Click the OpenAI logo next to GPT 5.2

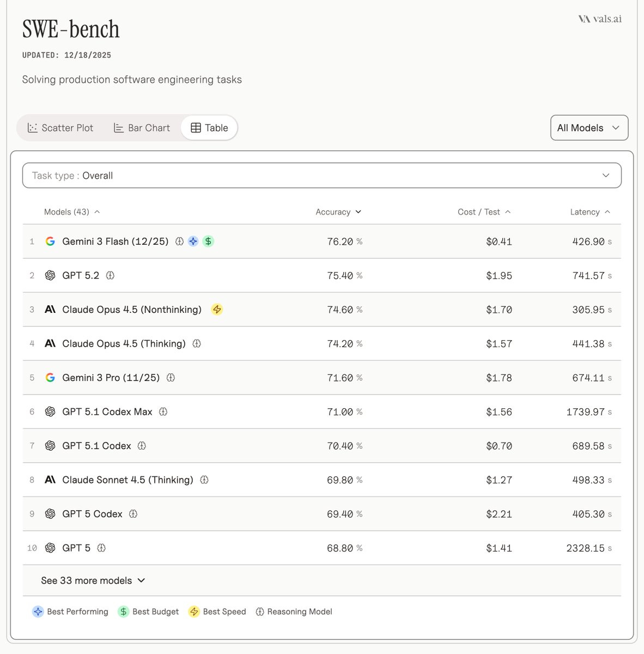[x=50, y=276]
